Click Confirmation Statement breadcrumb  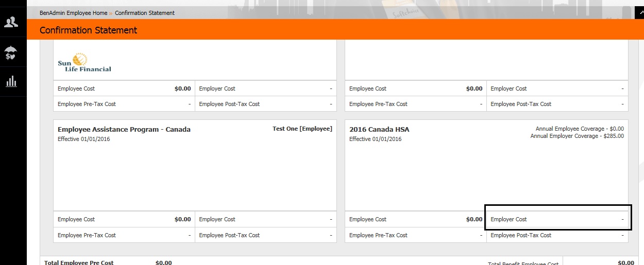145,13
